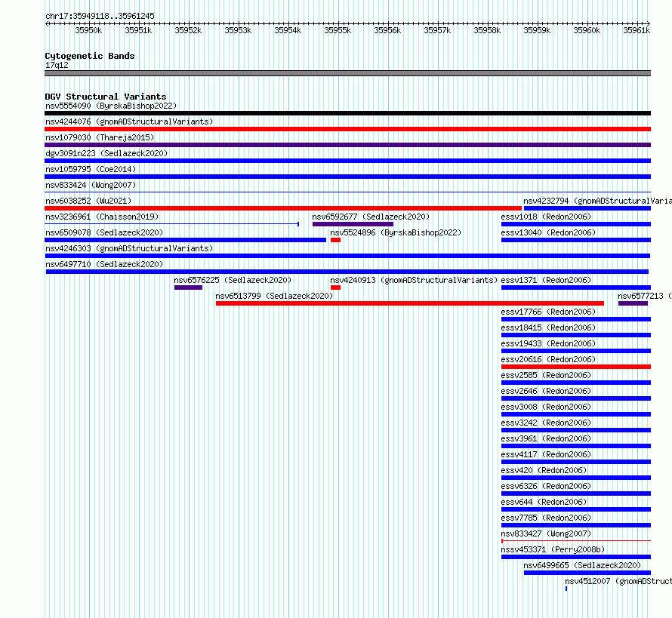Click essv18415 (Redon2006) label

[548, 327]
